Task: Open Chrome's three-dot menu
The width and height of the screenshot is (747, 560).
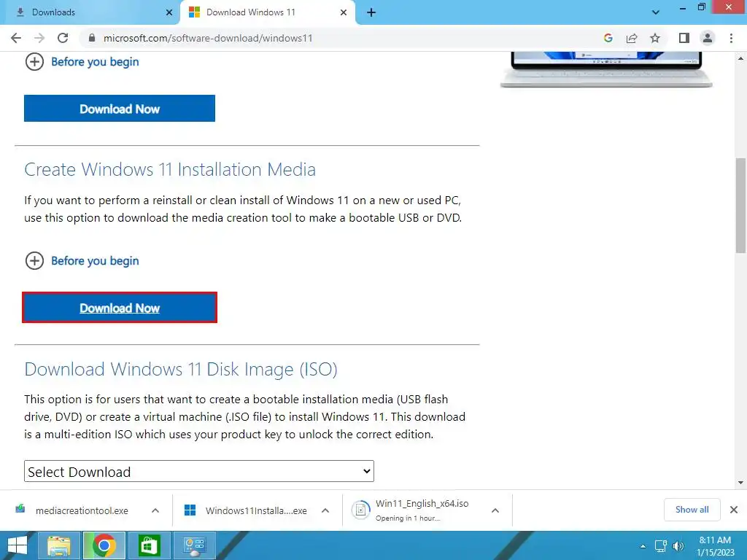Action: pyautogui.click(x=731, y=38)
